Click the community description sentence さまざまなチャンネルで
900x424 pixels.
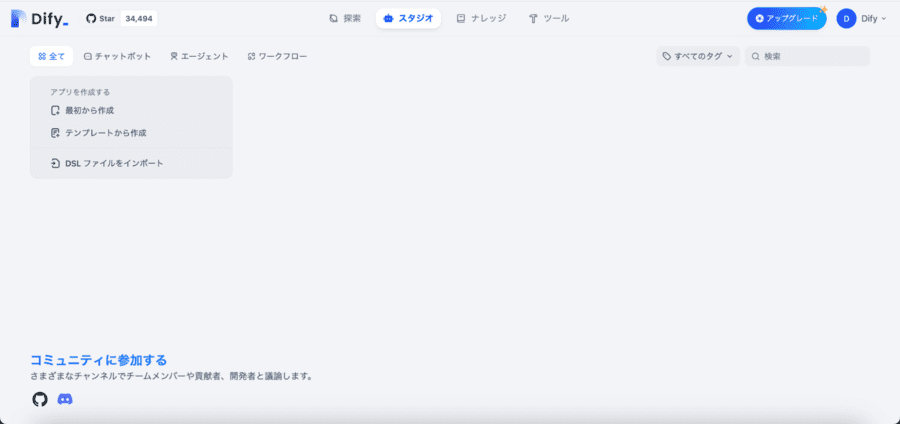171,376
